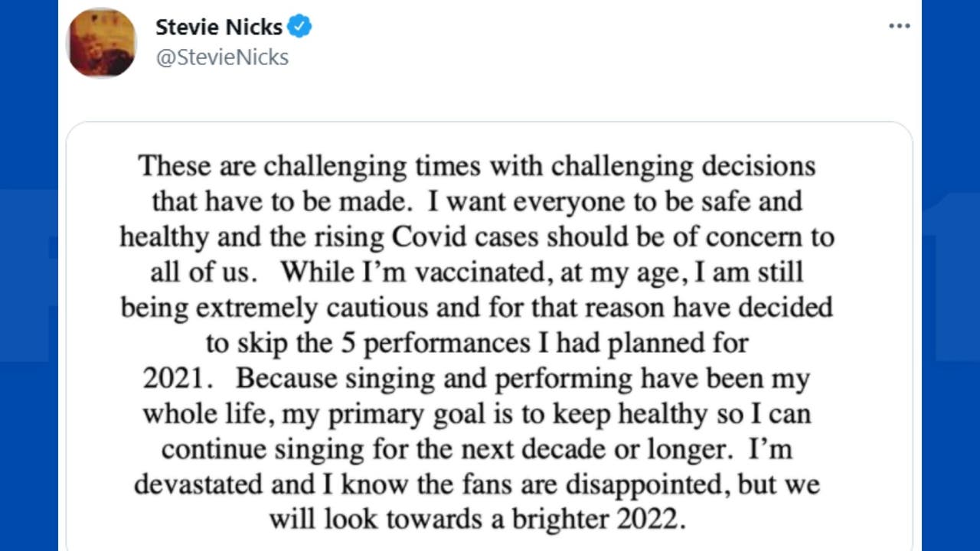This screenshot has height=551, width=980.
Task: Open the @StevieNicks handle link
Action: pos(222,57)
